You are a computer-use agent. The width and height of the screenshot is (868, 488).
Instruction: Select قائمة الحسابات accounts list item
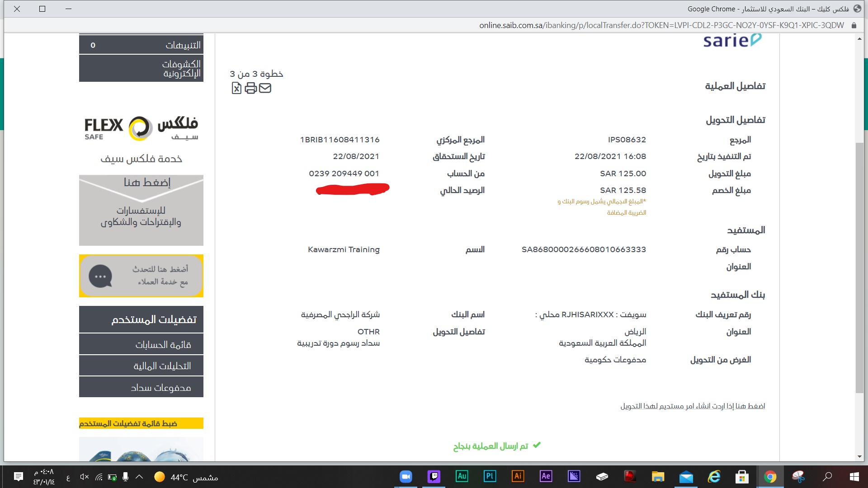point(141,345)
